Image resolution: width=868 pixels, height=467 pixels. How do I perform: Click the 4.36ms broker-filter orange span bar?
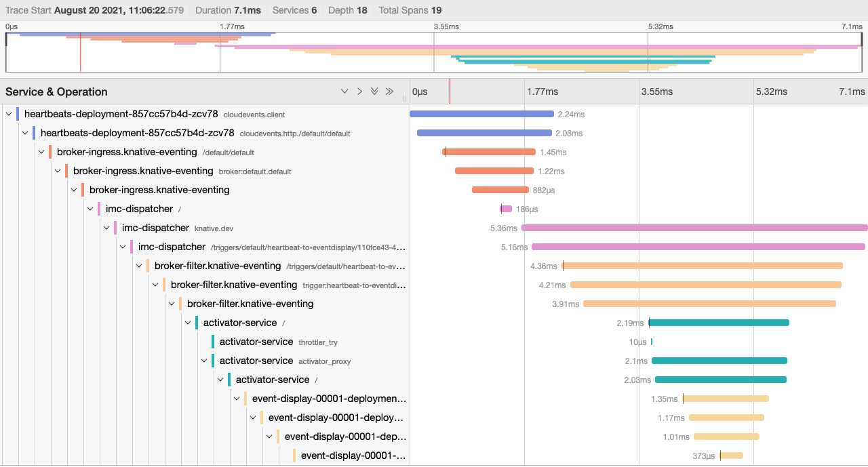pos(703,266)
